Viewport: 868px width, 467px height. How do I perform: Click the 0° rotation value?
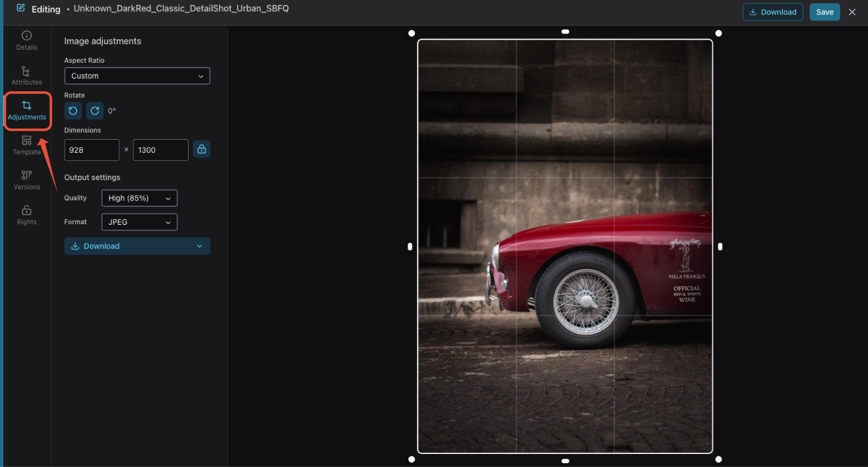click(x=112, y=111)
